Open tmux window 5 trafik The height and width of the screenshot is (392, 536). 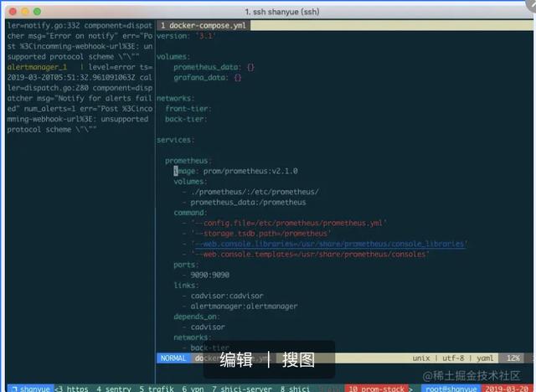pos(156,389)
